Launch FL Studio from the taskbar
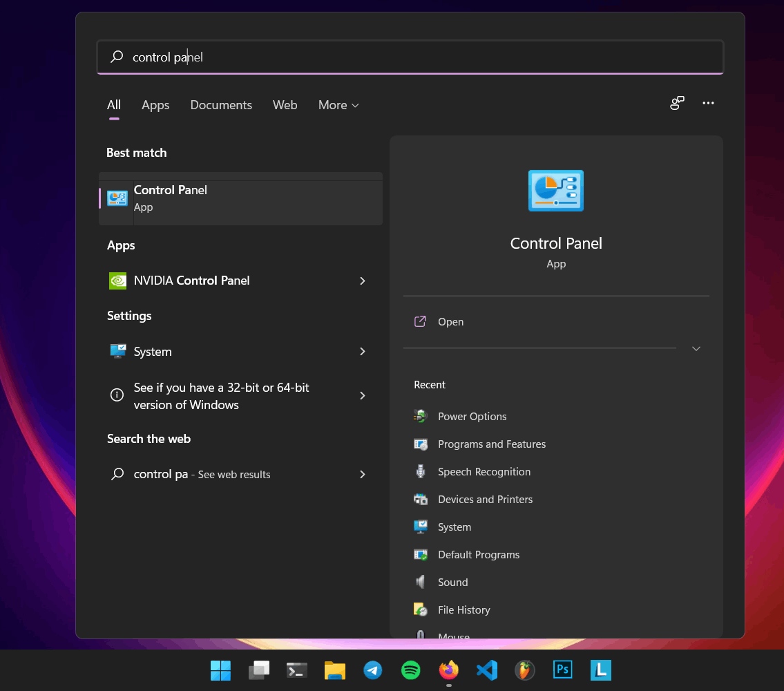This screenshot has height=691, width=784. 524,670
